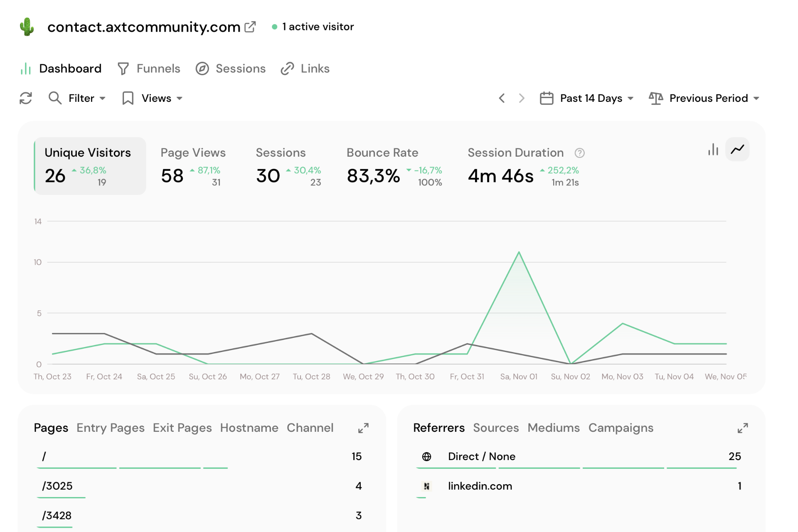Open the Previous Period comparison dropdown
Image resolution: width=798 pixels, height=532 pixels.
tap(708, 98)
